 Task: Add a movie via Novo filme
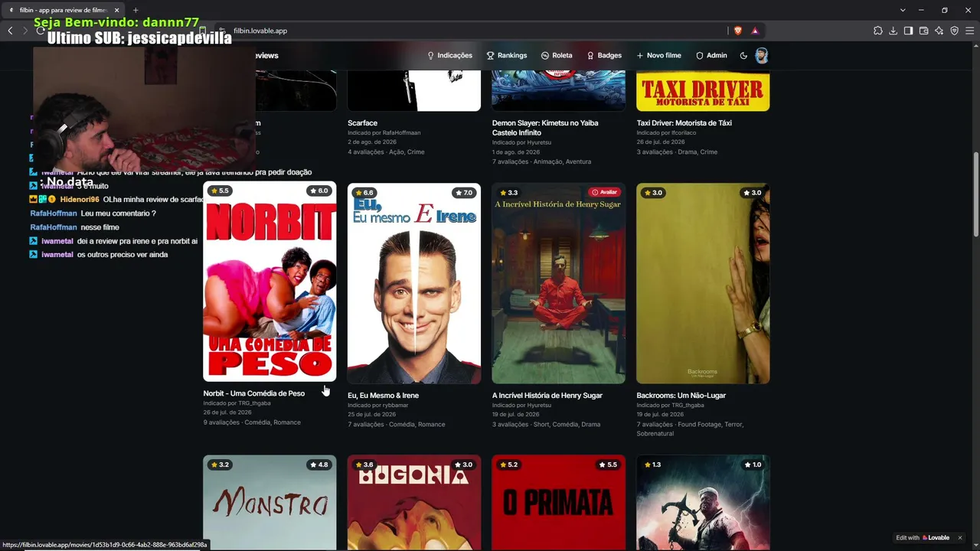point(658,55)
